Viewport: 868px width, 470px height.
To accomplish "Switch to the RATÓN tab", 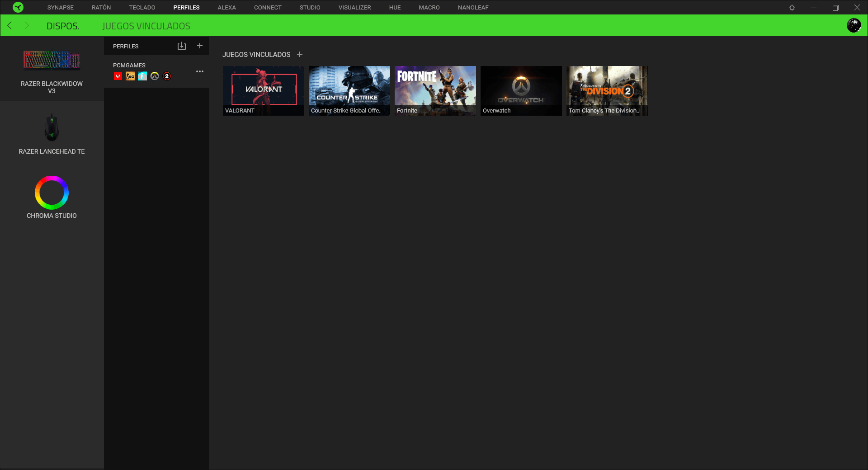I will click(101, 8).
